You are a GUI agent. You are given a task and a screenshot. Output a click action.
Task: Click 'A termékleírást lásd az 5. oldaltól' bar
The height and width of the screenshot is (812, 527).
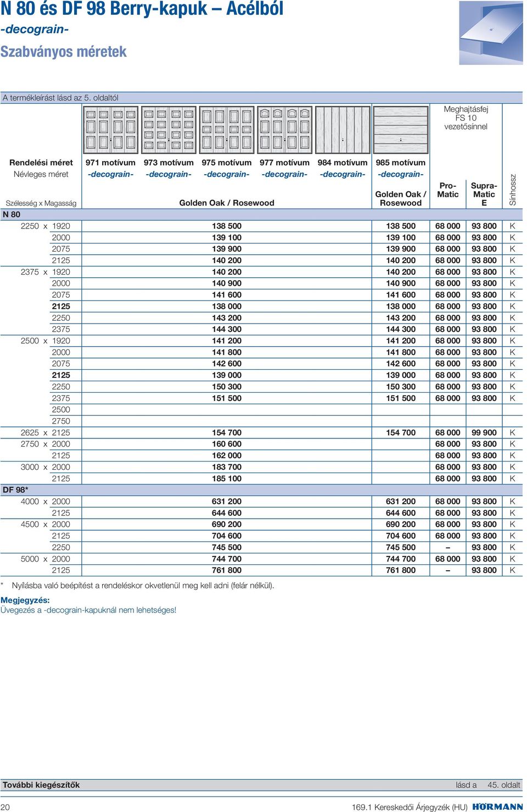pyautogui.click(x=261, y=98)
